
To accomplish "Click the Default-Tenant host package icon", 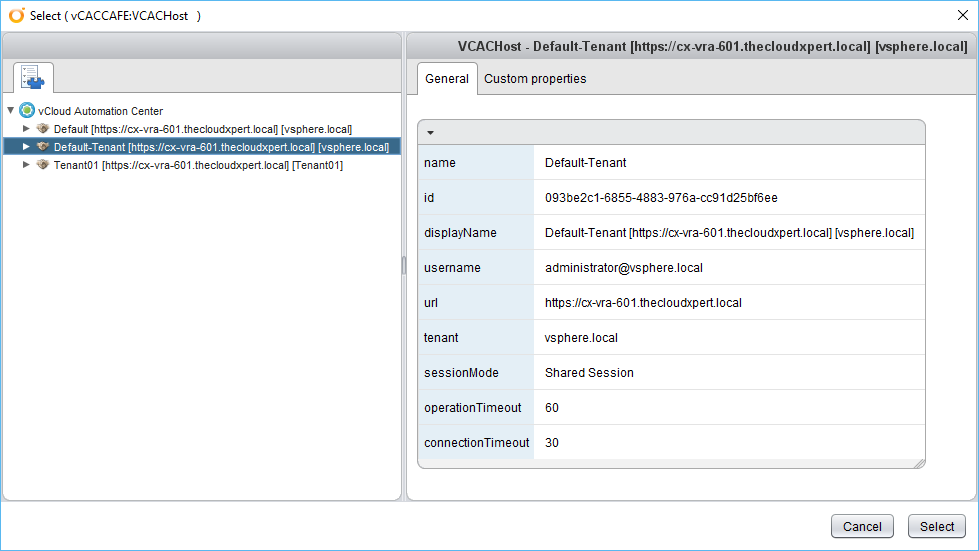I will click(43, 147).
